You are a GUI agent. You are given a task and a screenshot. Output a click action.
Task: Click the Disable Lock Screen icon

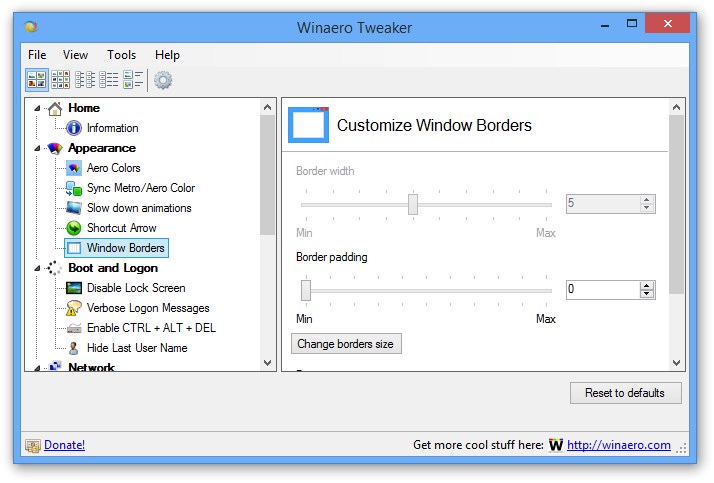74,288
